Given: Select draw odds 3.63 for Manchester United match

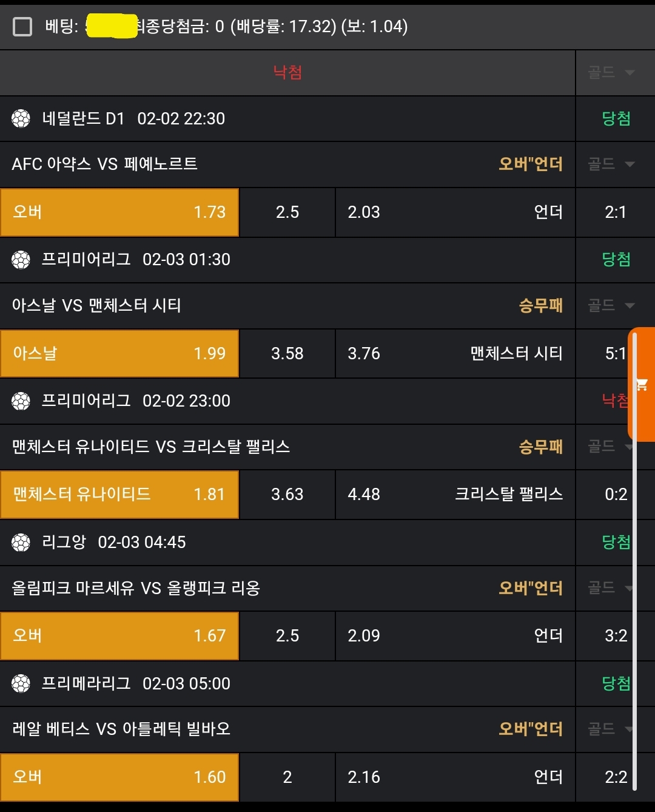Looking at the screenshot, I should pyautogui.click(x=287, y=495).
